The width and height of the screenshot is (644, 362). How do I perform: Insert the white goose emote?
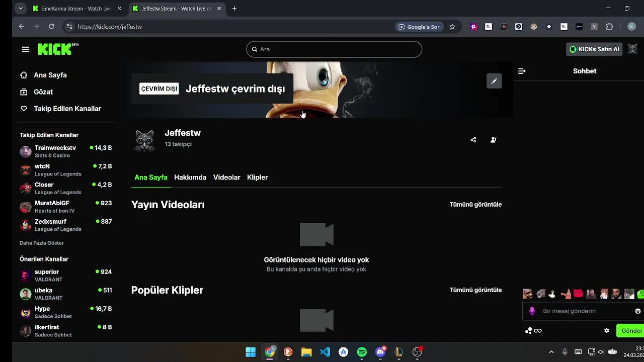pos(552,294)
